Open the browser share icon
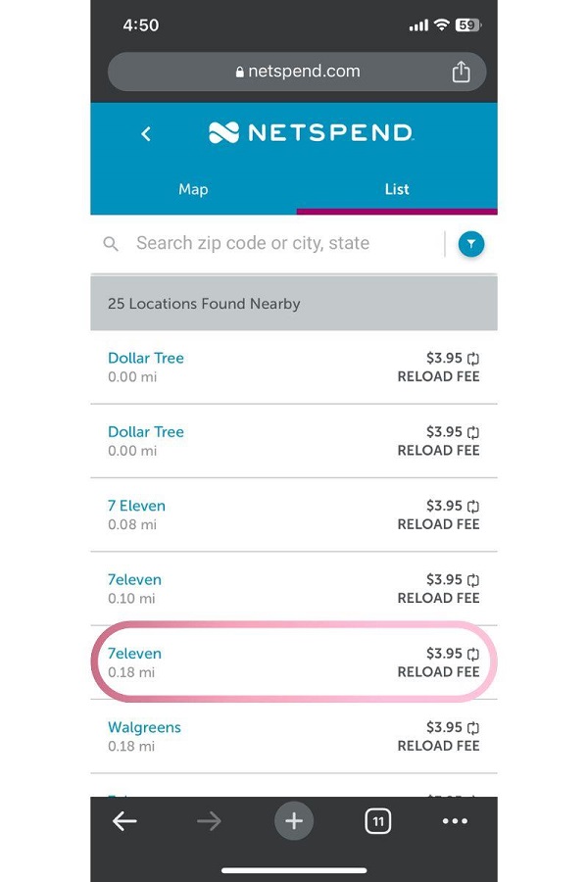 click(461, 71)
